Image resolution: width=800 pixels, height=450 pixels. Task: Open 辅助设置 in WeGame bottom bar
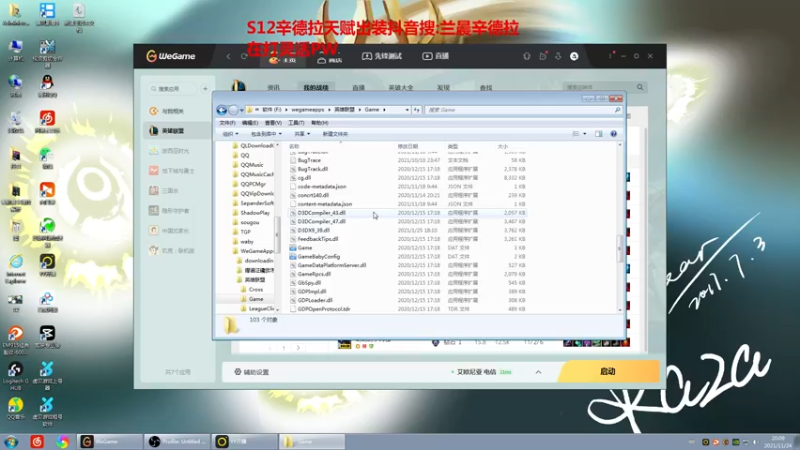(252, 372)
